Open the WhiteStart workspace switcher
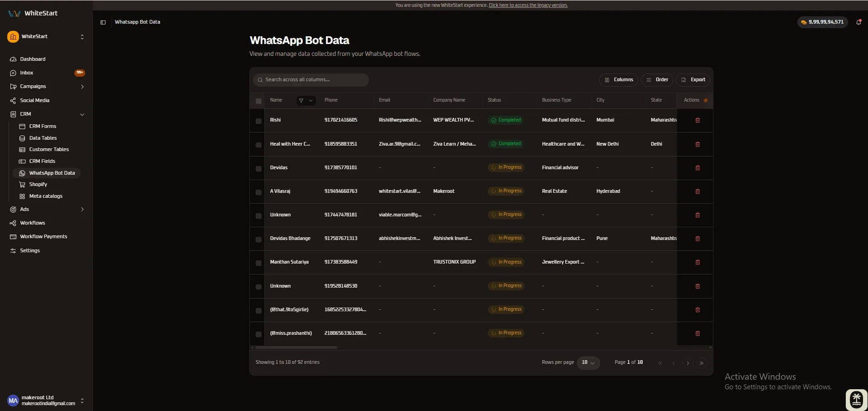Viewport: 868px width, 411px height. point(46,37)
